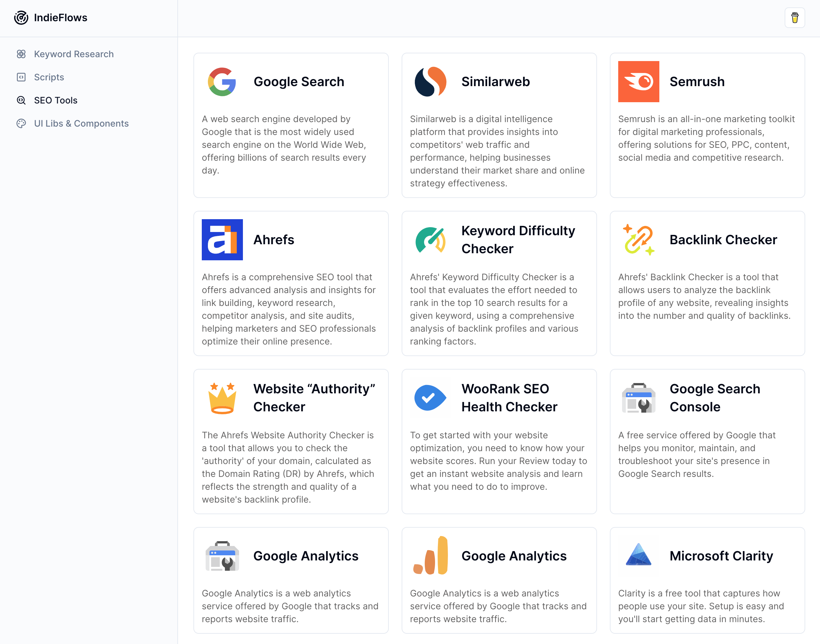Screen dimensions: 820x644
Task: Click the Domain Rating authority description
Action: pyautogui.click(x=288, y=467)
